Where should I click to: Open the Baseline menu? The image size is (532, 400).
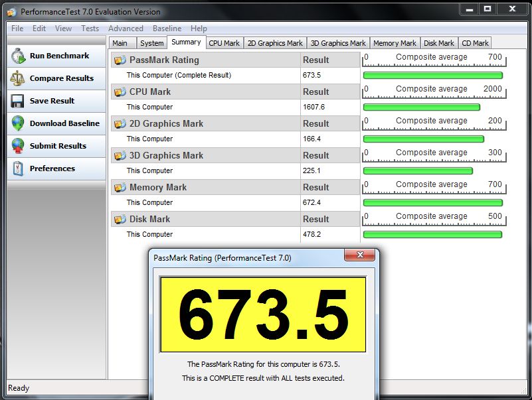(x=167, y=29)
